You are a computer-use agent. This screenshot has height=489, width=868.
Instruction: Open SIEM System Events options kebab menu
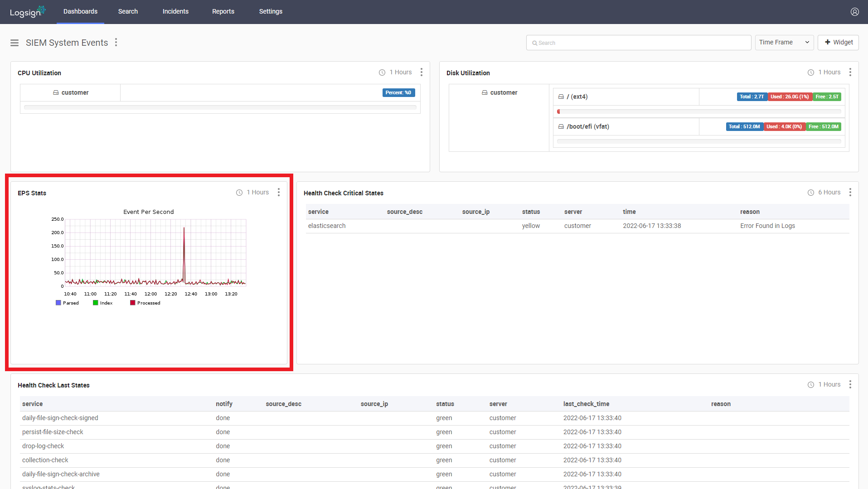point(116,42)
